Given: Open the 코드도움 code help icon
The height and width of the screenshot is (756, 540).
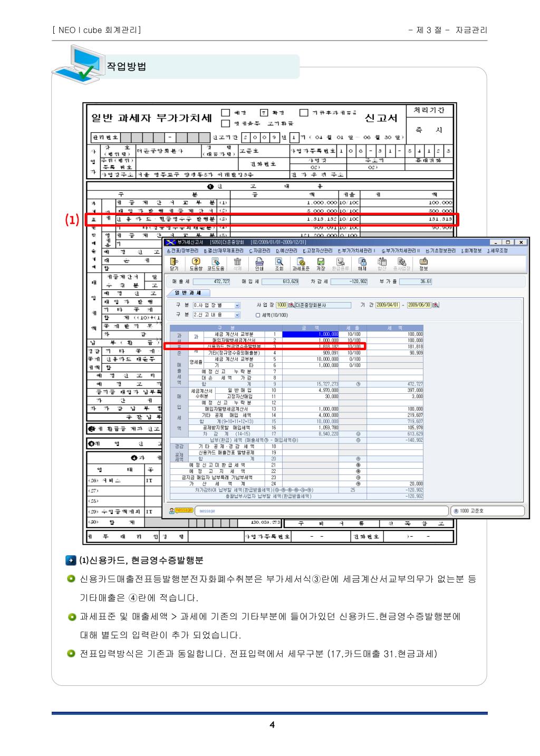Looking at the screenshot, I should pyautogui.click(x=216, y=264).
